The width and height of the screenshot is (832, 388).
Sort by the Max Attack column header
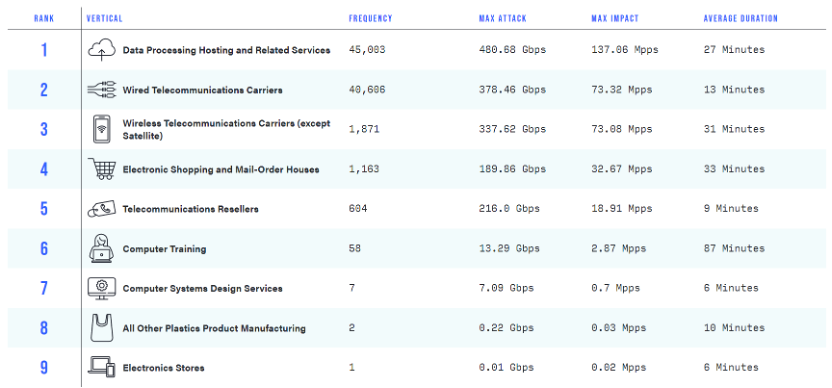502,18
